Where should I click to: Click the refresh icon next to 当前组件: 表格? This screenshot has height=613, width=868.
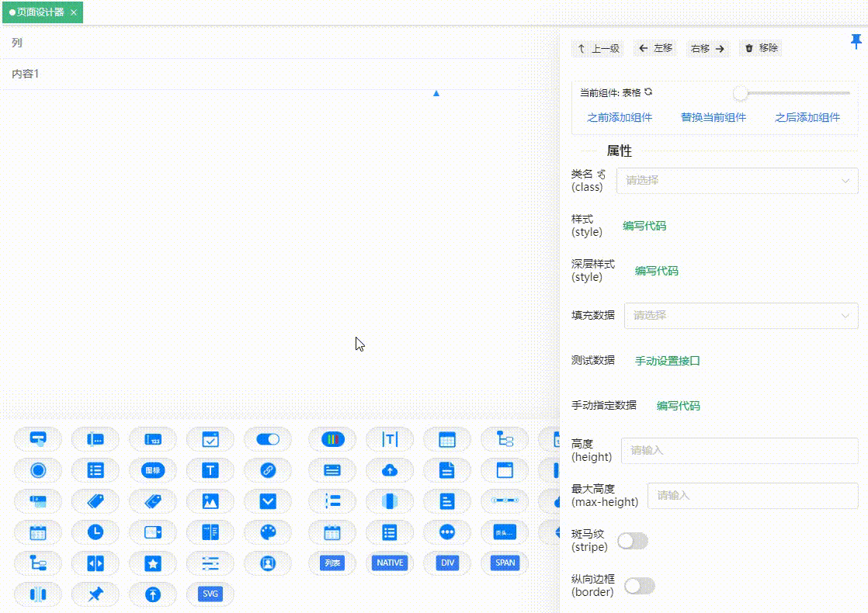click(x=649, y=92)
